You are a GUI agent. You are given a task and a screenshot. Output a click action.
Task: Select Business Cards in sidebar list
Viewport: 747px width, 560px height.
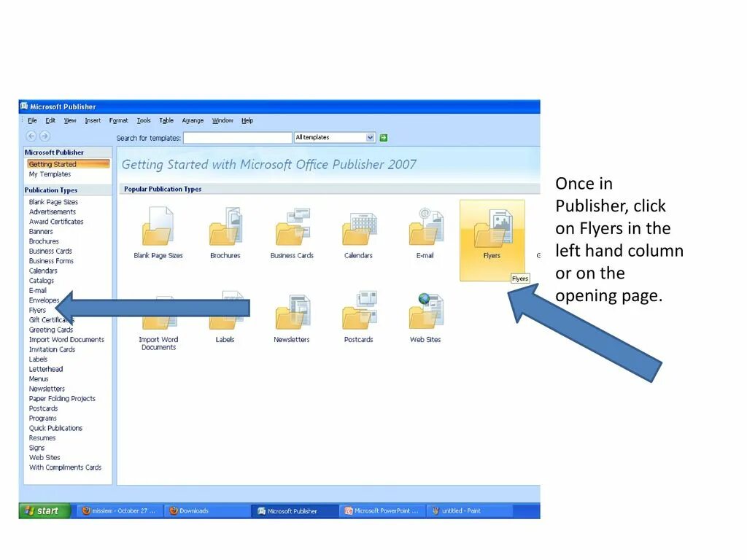point(50,251)
